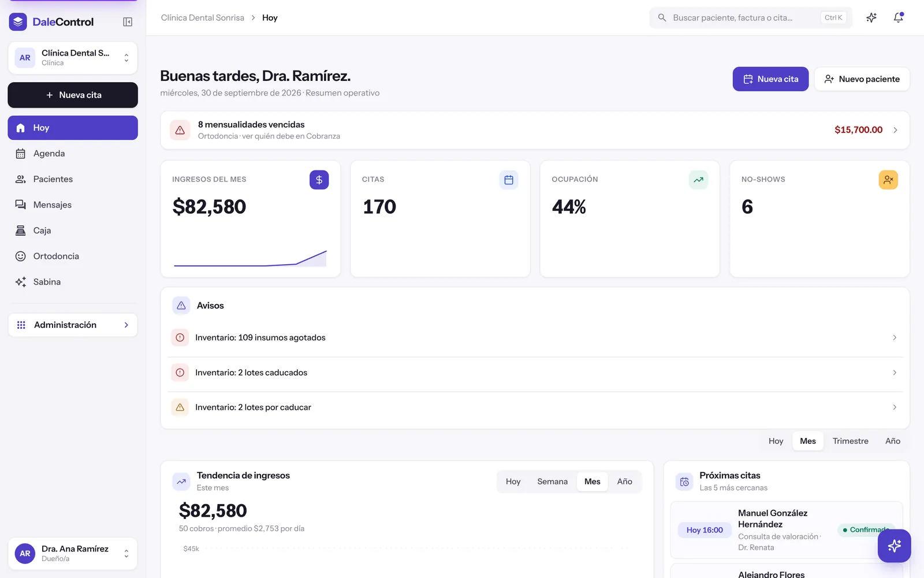
Task: Open the notifications bell
Action: click(898, 18)
